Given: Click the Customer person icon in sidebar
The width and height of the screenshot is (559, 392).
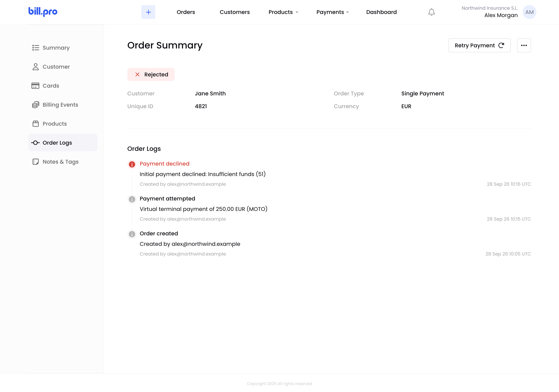Looking at the screenshot, I should 36,67.
